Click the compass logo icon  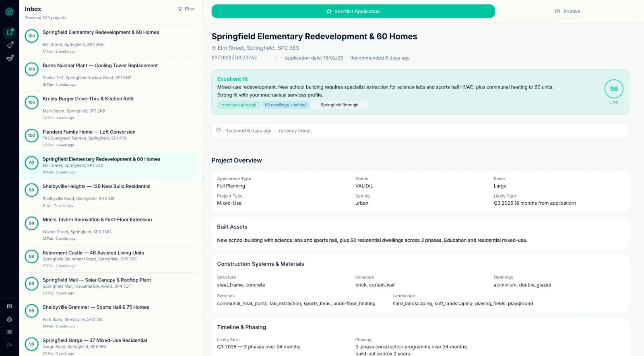pos(10,12)
